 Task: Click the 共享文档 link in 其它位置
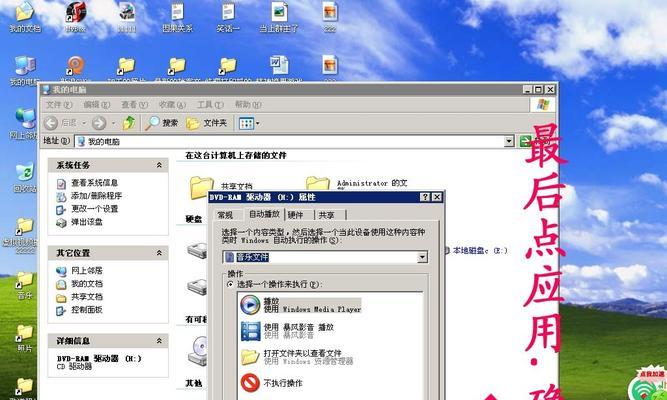tap(86, 297)
